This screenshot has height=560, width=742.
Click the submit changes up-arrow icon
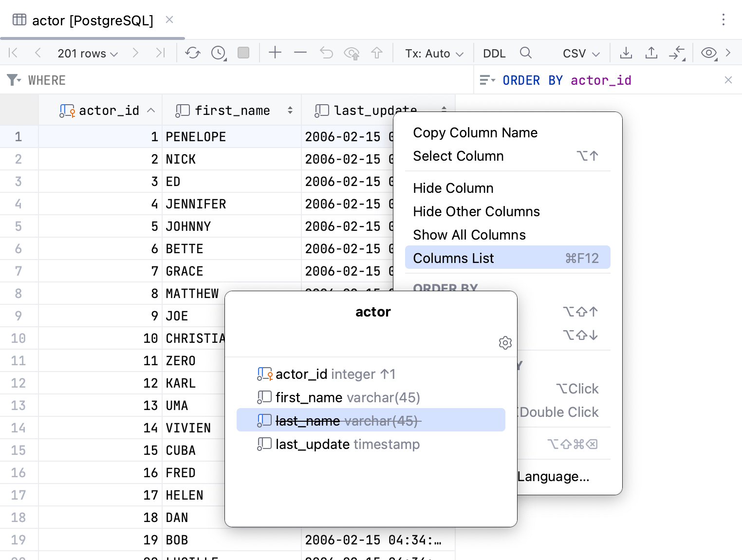[377, 53]
